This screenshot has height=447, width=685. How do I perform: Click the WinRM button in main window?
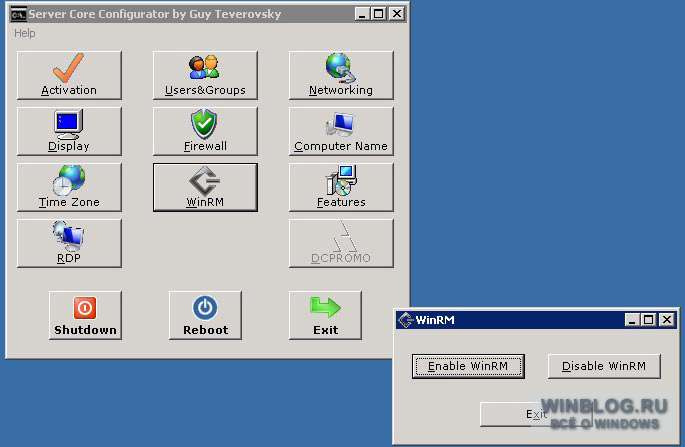(x=205, y=187)
